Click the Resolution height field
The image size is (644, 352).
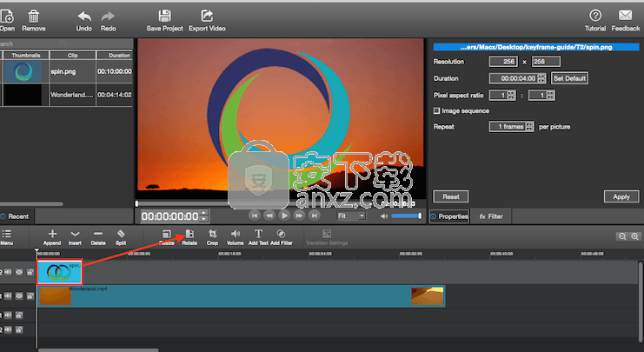pyautogui.click(x=546, y=62)
